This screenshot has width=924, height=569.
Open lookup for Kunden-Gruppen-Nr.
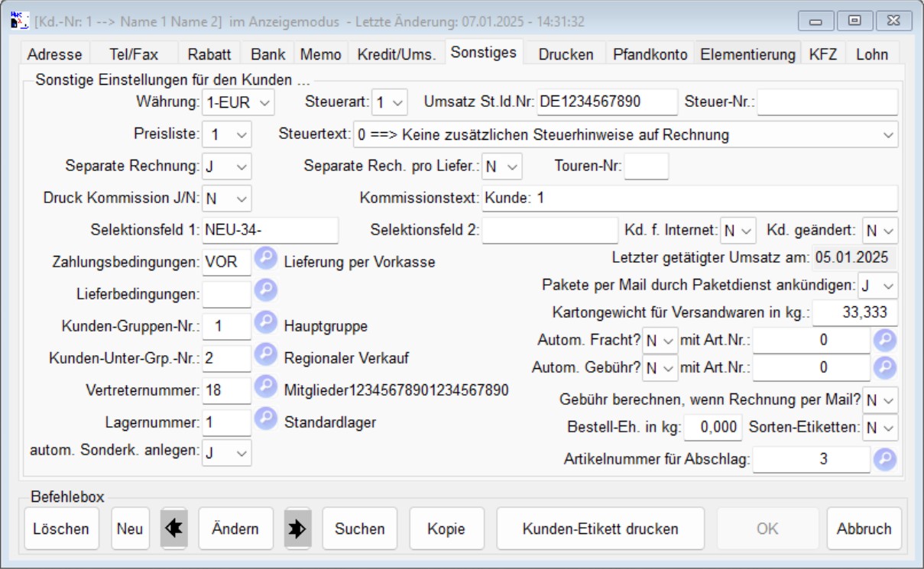(x=265, y=322)
